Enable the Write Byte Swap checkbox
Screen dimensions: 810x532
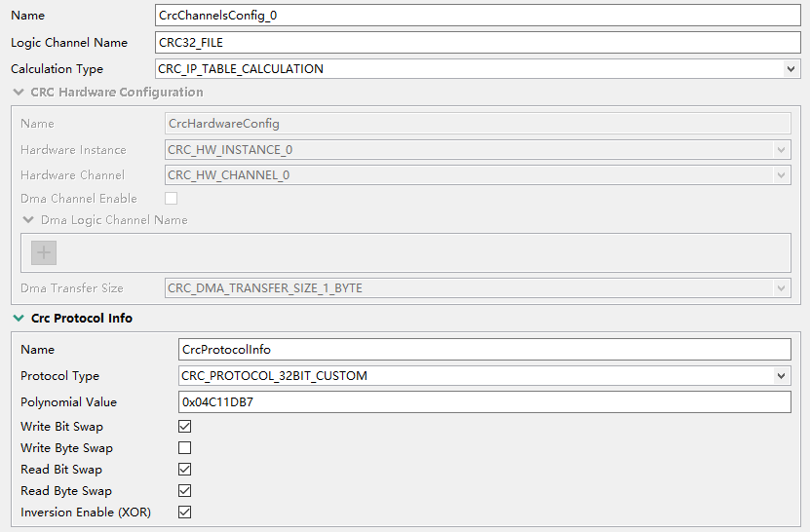click(185, 448)
